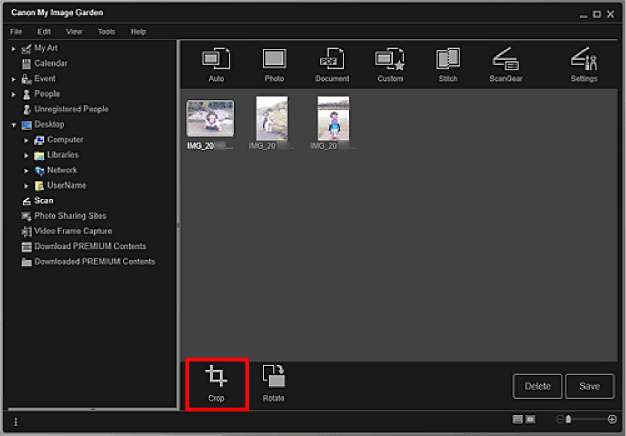Open the File menu
This screenshot has height=436, width=626.
click(x=17, y=32)
